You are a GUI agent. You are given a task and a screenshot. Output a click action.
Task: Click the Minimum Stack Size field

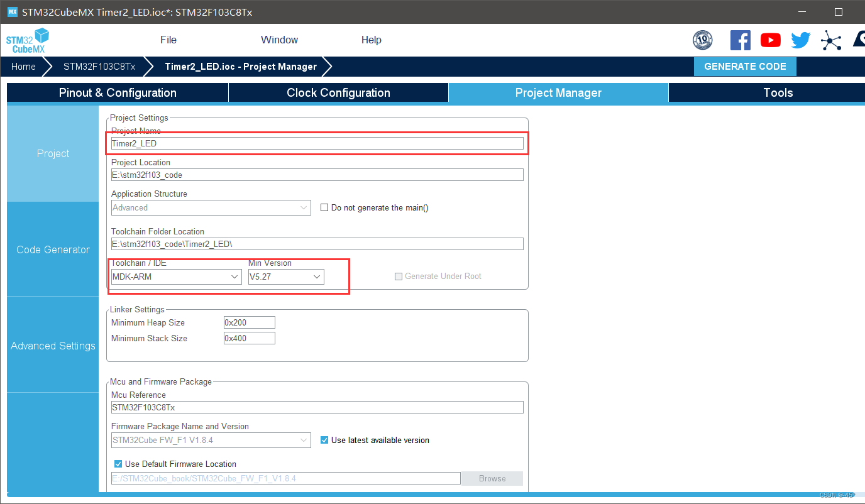250,338
